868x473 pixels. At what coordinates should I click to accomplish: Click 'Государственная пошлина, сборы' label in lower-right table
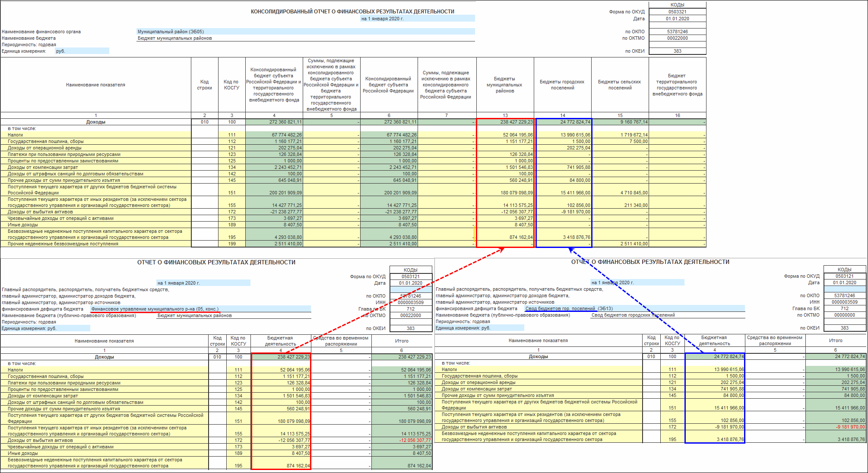coord(479,376)
